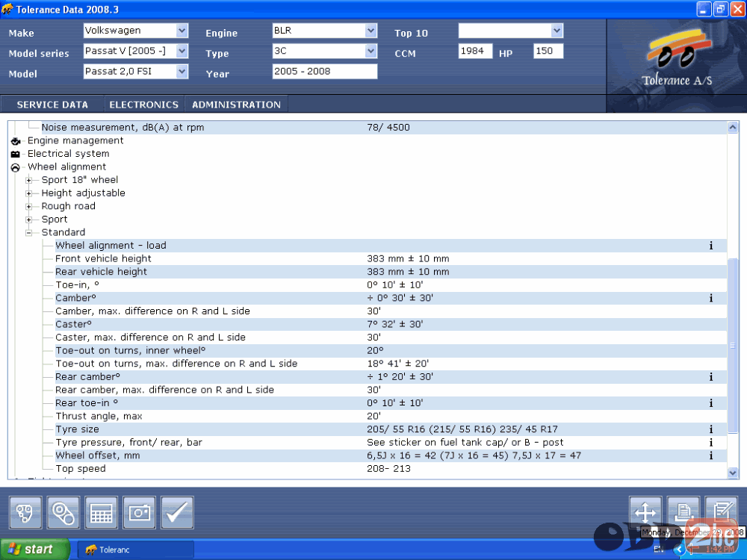Show info for the Tyre size row

[x=711, y=429]
